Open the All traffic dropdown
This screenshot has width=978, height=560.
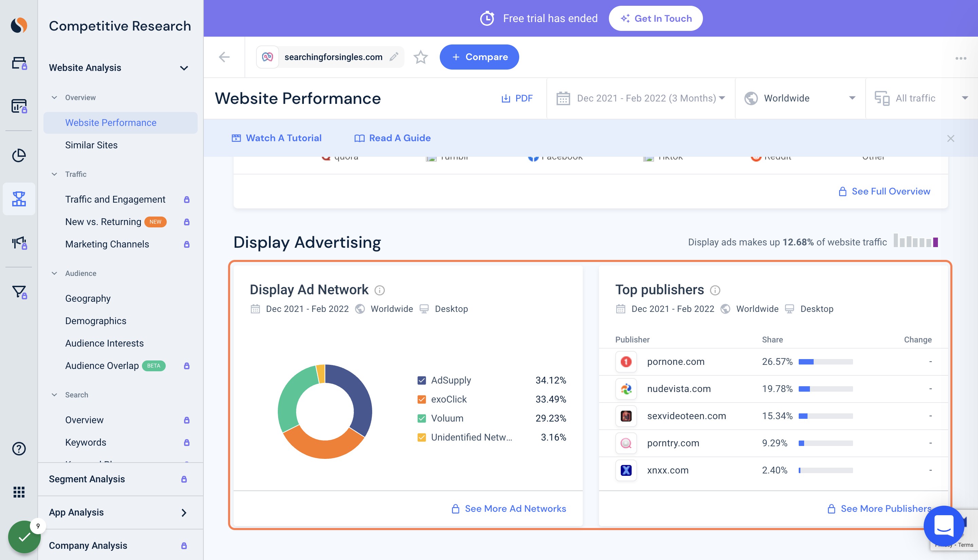[x=921, y=98]
